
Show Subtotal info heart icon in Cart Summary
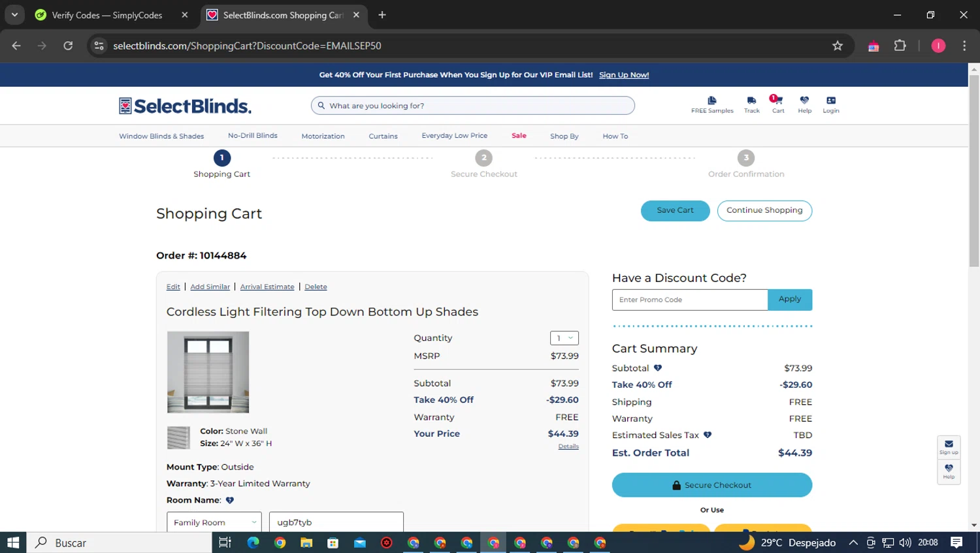coord(658,368)
